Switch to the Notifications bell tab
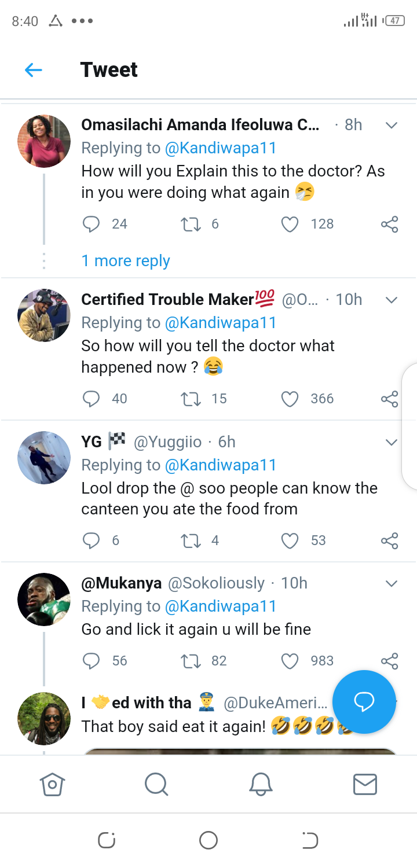This screenshot has height=868, width=417. 261,784
